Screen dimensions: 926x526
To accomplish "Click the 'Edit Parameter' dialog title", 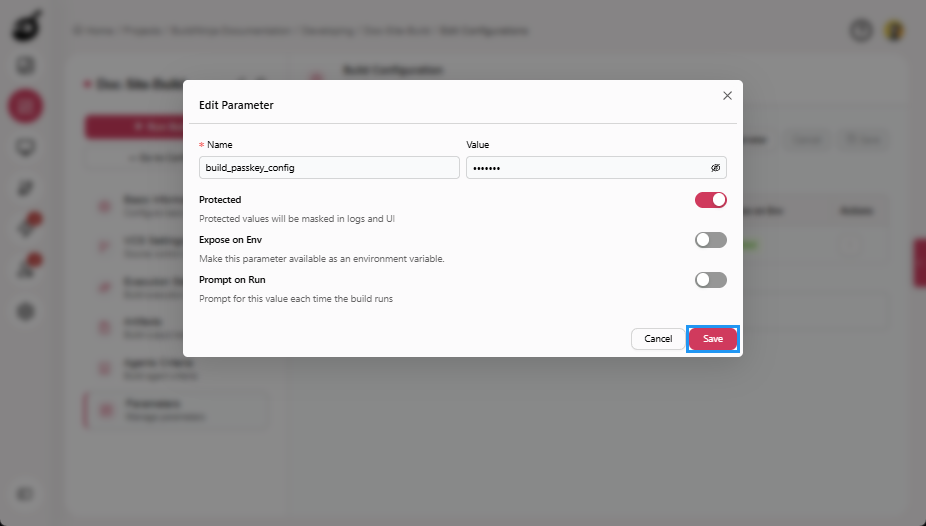I will pyautogui.click(x=236, y=105).
